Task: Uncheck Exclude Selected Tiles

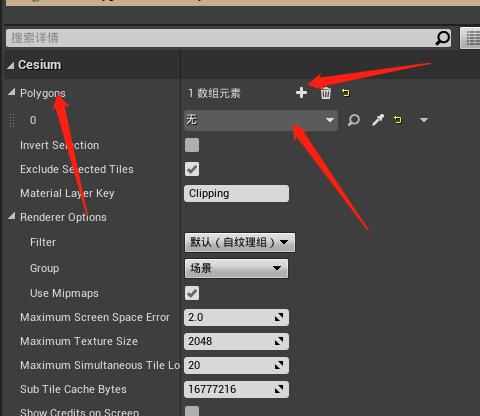Action: click(x=192, y=169)
